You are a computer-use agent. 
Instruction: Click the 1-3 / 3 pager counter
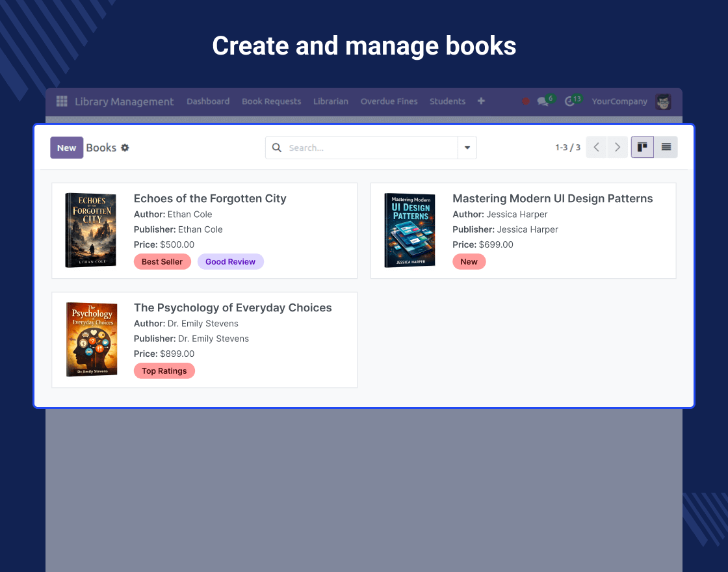pyautogui.click(x=568, y=147)
